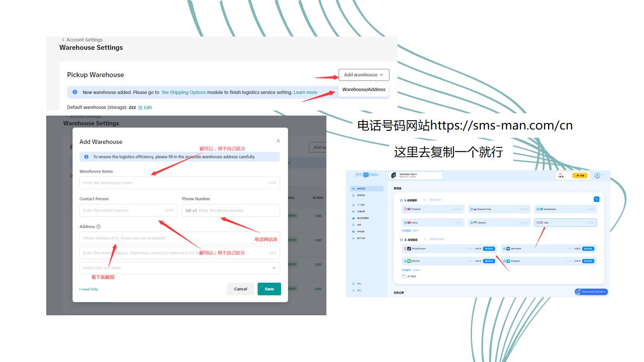
Task: Click the VKontakte app icon
Action: click(508, 249)
